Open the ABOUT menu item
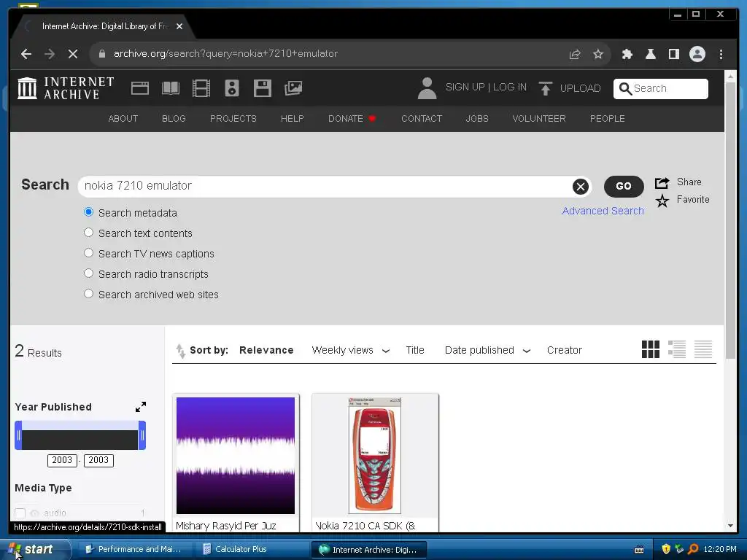The height and width of the screenshot is (560, 747). (x=123, y=119)
